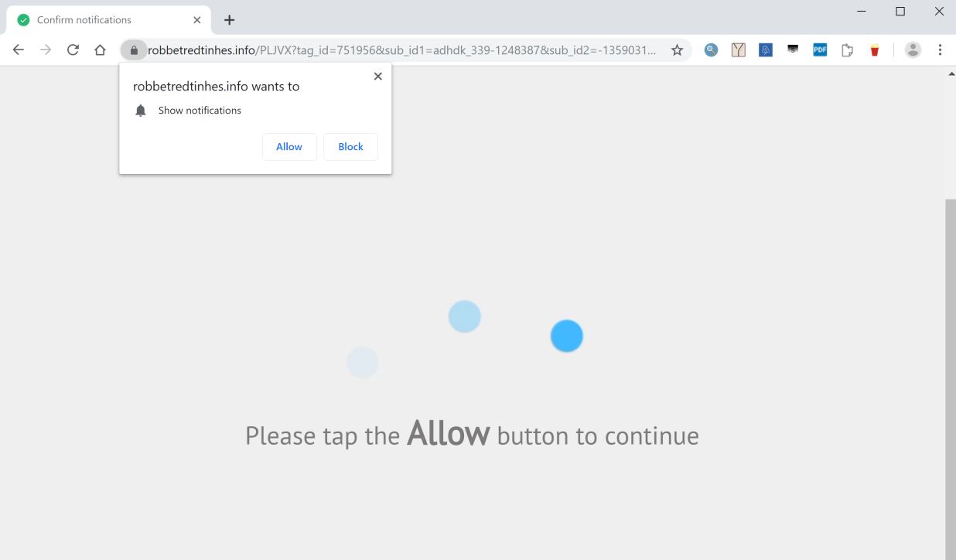The image size is (956, 560).
Task: Open the blue tree extension icon
Action: pyautogui.click(x=766, y=50)
